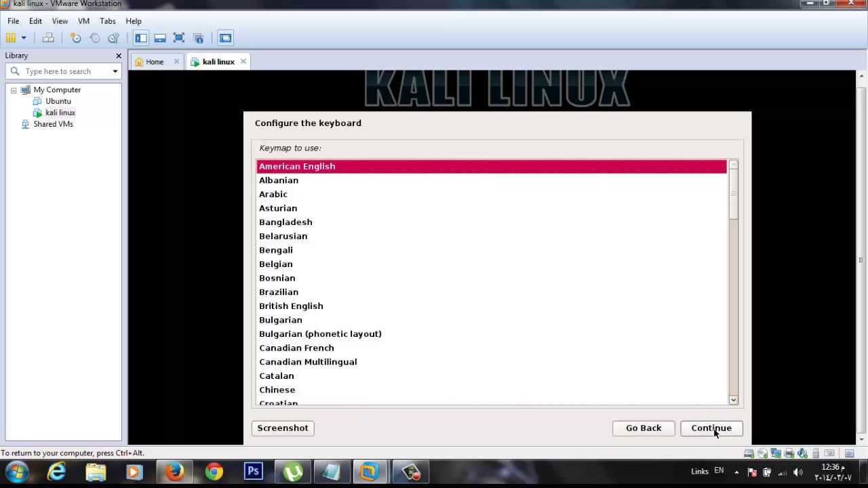This screenshot has height=488, width=868.
Task: Collapse the My Computer tree node
Action: point(13,89)
